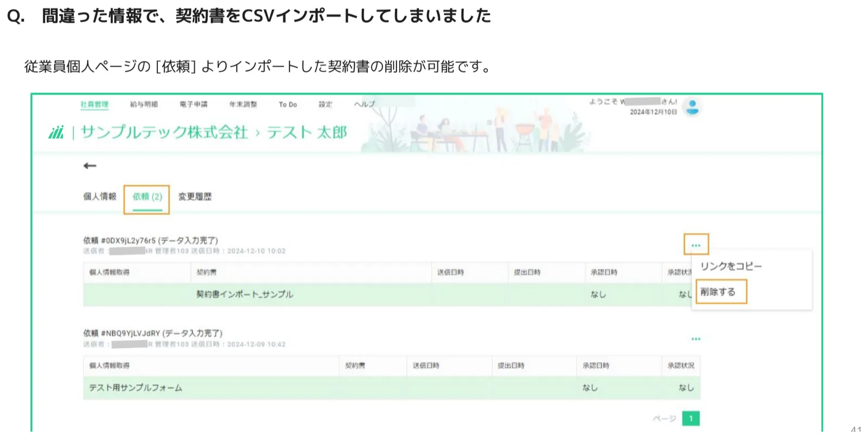This screenshot has height=439, width=868.
Task: Open the 年末調整 menu
Action: pos(243,104)
